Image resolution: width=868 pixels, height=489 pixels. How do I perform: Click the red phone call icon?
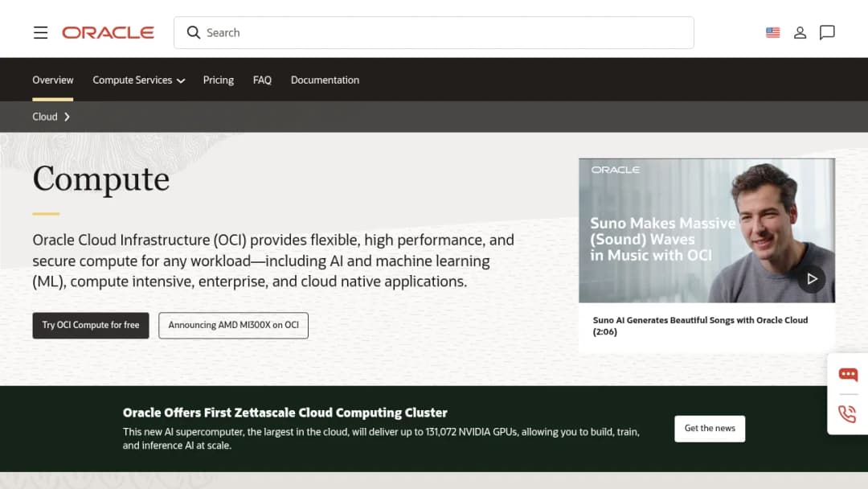coord(848,414)
